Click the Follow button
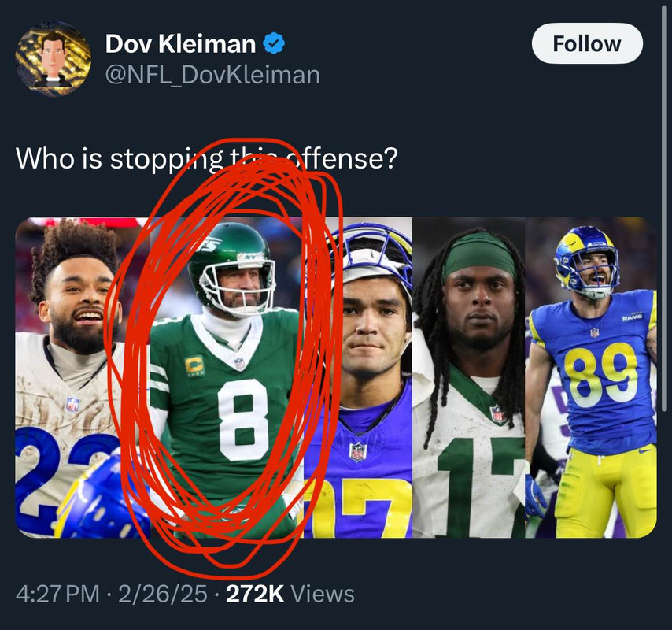 tap(587, 43)
